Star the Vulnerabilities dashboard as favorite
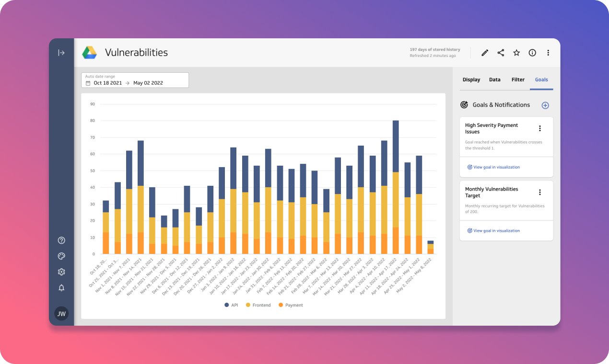 516,53
